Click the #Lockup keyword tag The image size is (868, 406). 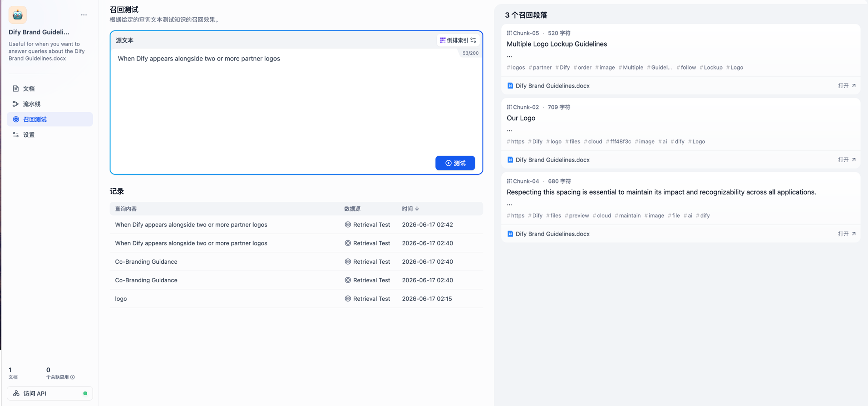[711, 67]
